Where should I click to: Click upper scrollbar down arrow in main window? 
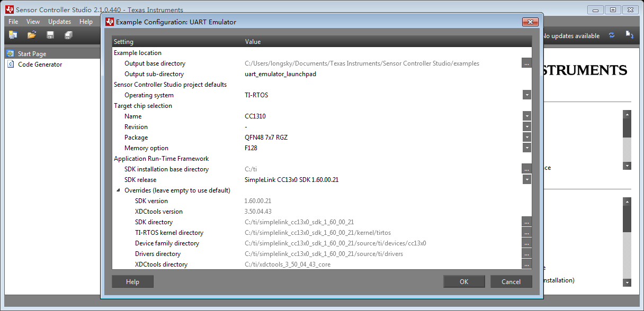[x=627, y=166]
